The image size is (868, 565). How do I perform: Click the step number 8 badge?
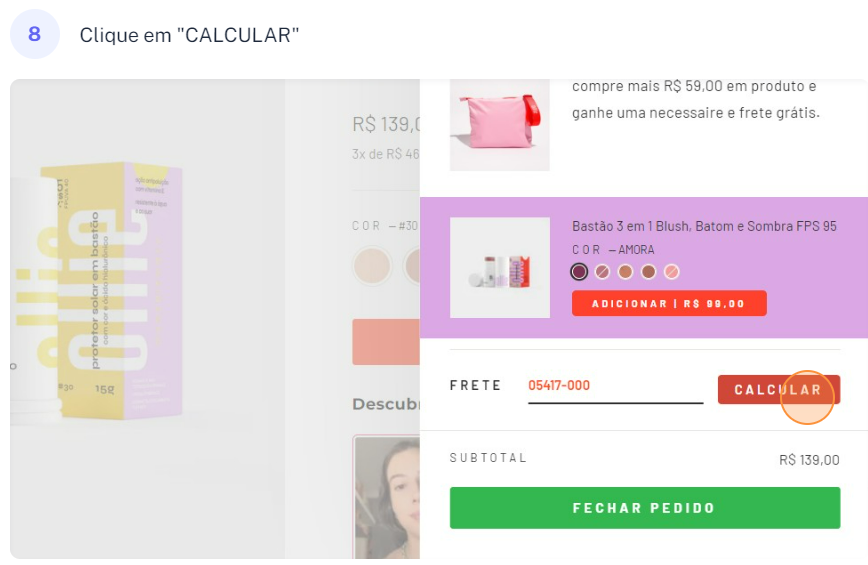click(x=34, y=34)
